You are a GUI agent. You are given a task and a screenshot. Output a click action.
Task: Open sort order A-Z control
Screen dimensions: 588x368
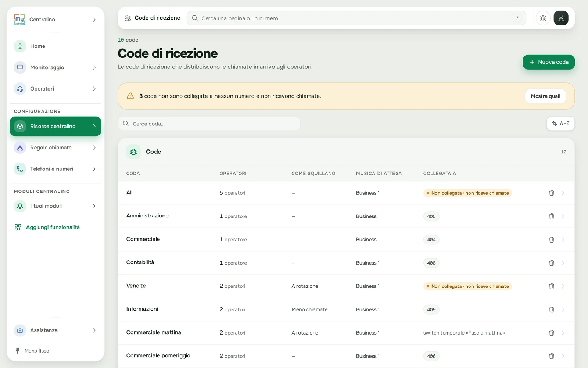point(560,124)
